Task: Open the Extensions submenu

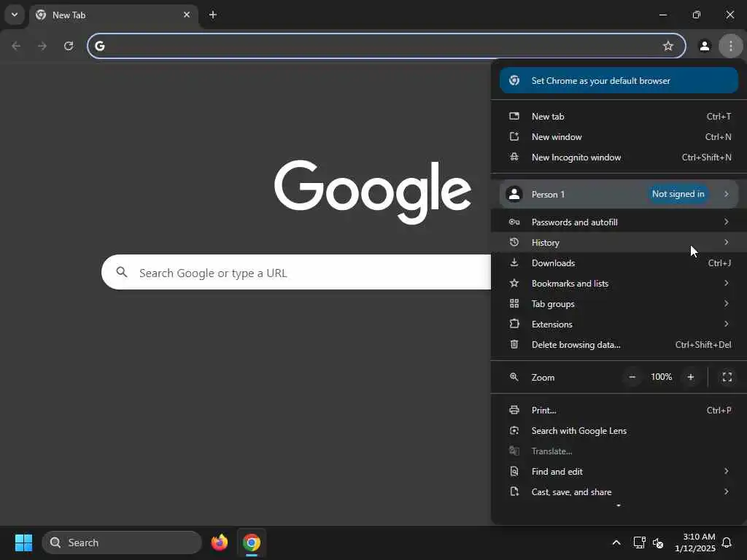Action: click(x=619, y=324)
